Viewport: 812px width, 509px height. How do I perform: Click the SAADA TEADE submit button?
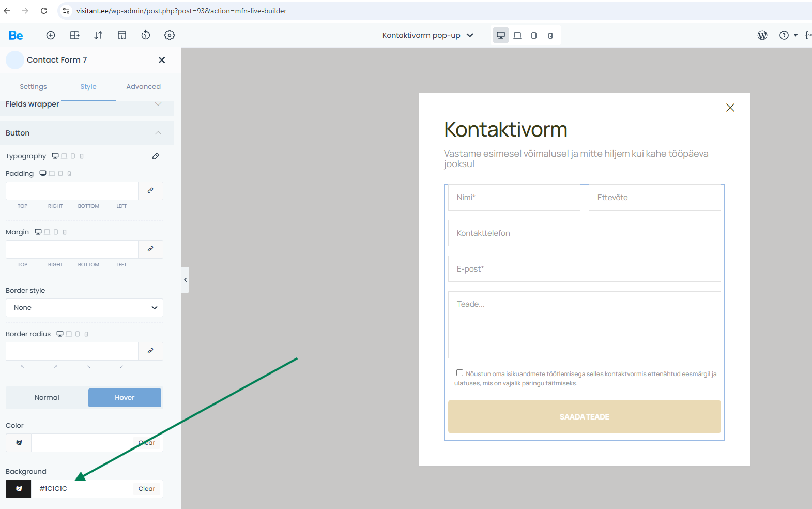(584, 416)
